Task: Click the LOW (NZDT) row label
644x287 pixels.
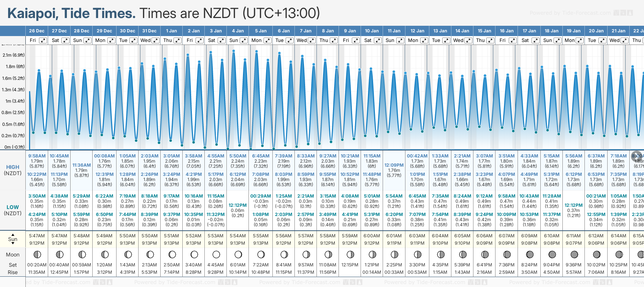Action: [x=13, y=210]
